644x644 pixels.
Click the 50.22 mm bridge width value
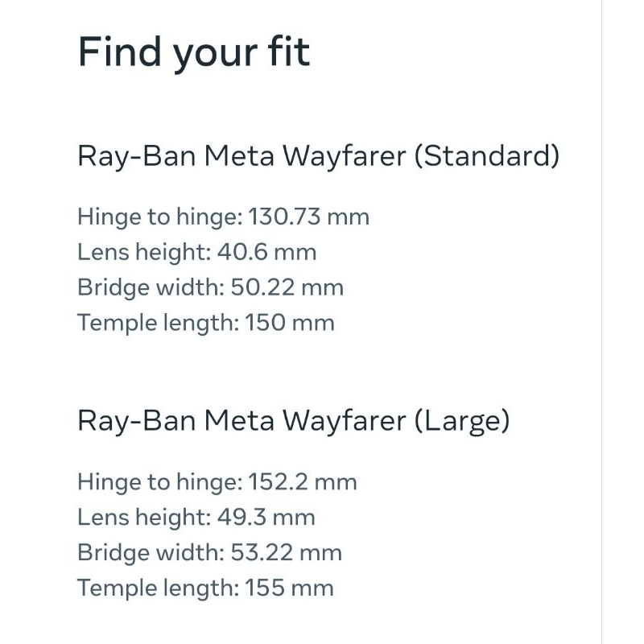pos(287,288)
